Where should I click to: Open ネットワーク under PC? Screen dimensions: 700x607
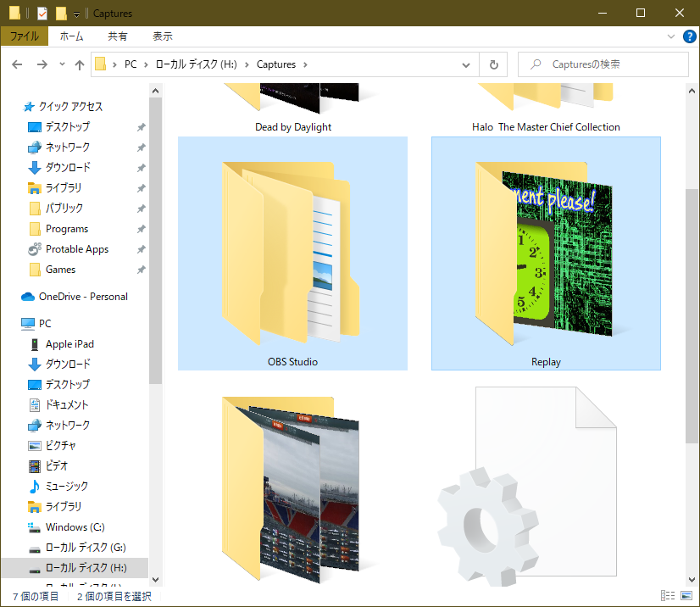tap(68, 426)
